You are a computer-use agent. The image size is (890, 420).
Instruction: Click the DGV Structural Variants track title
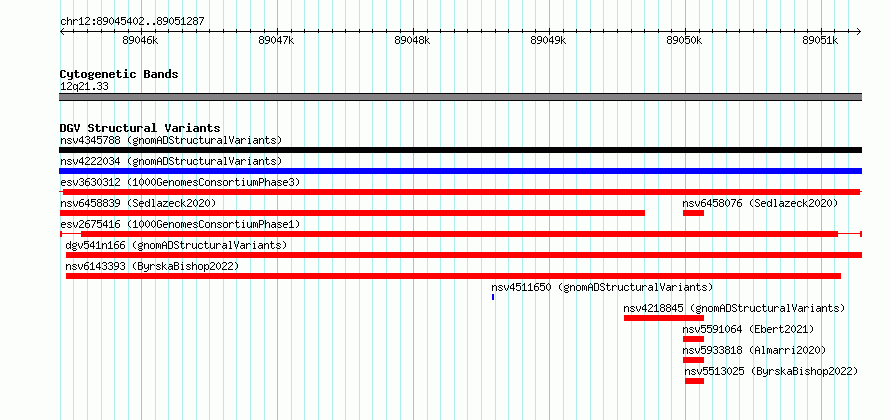tap(140, 128)
